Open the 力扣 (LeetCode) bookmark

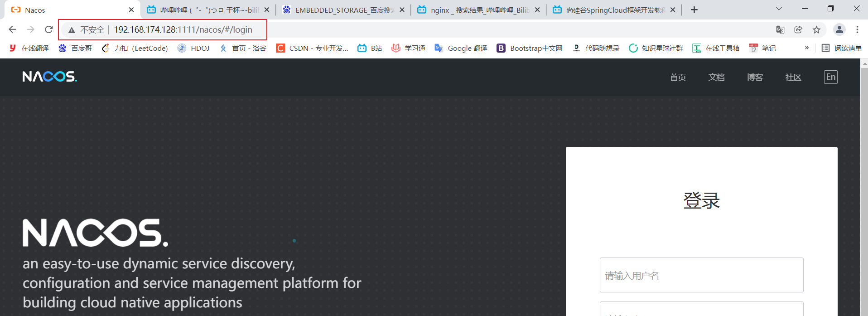pyautogui.click(x=135, y=48)
